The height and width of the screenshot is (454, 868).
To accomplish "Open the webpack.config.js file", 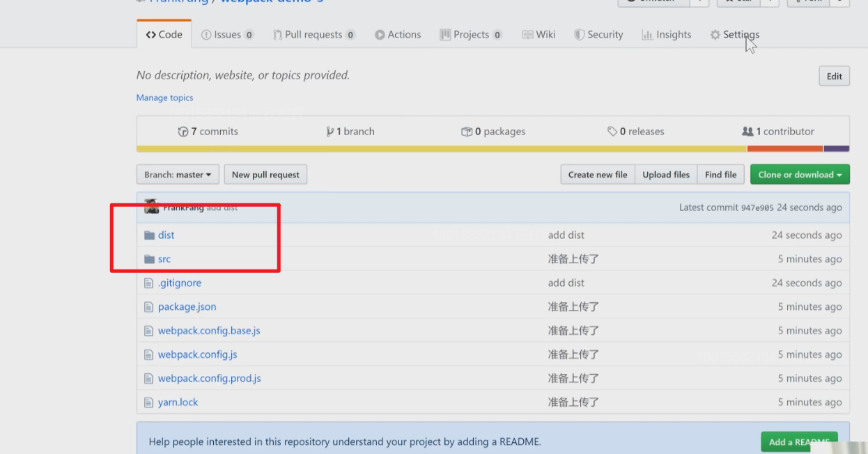I will pos(198,354).
